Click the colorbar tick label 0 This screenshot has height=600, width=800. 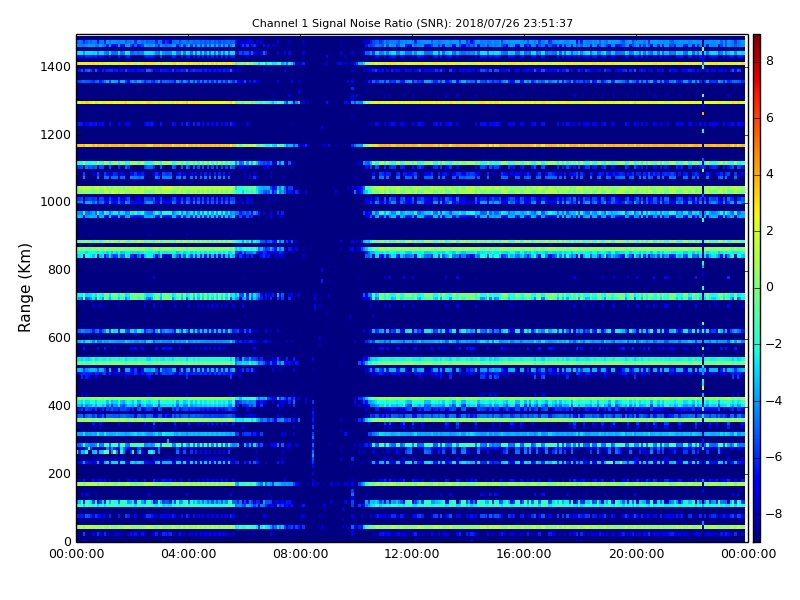[770, 287]
